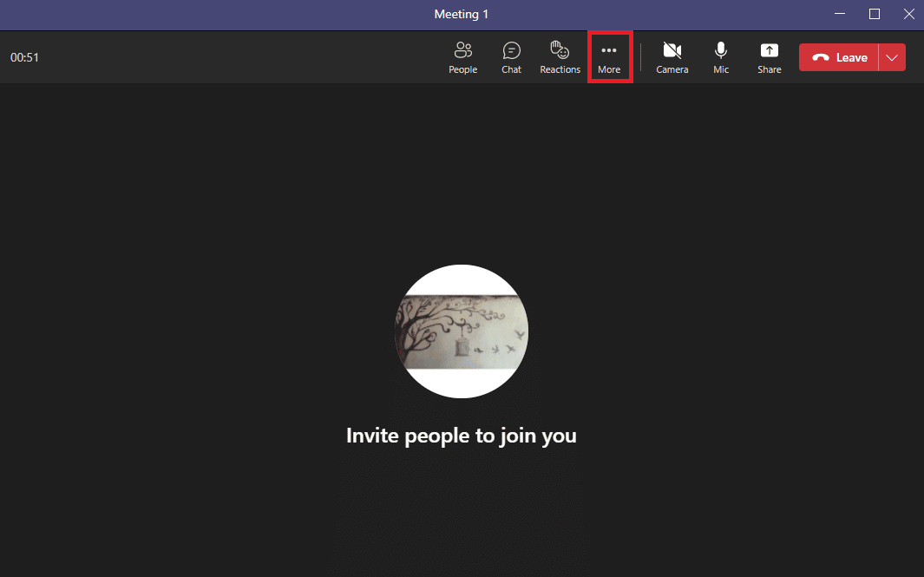The height and width of the screenshot is (577, 924).
Task: Open the More actions menu
Action: 609,57
